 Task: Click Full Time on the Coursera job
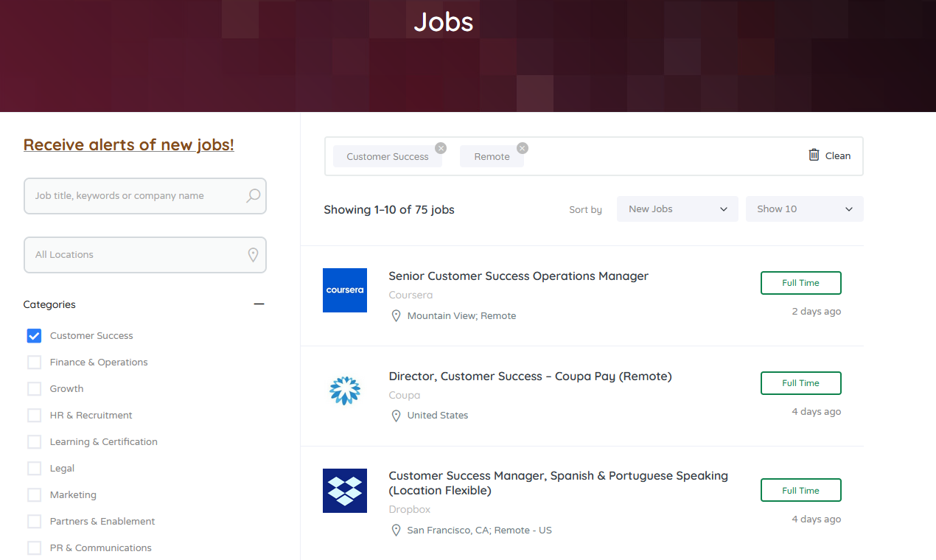[800, 282]
